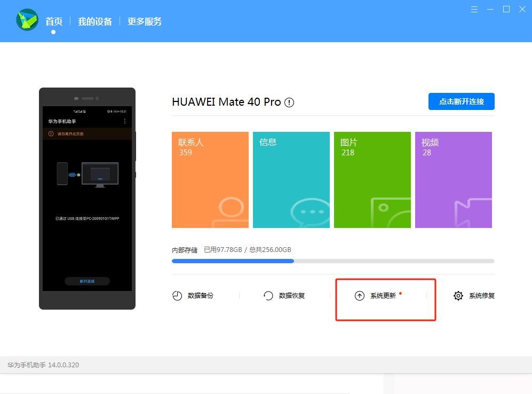Close the HiSuite window
Image resolution: width=532 pixels, height=394 pixels.
(x=522, y=10)
